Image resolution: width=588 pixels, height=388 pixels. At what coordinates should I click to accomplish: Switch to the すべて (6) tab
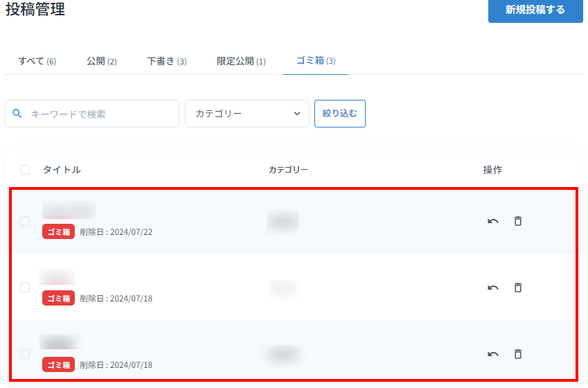[x=37, y=61]
